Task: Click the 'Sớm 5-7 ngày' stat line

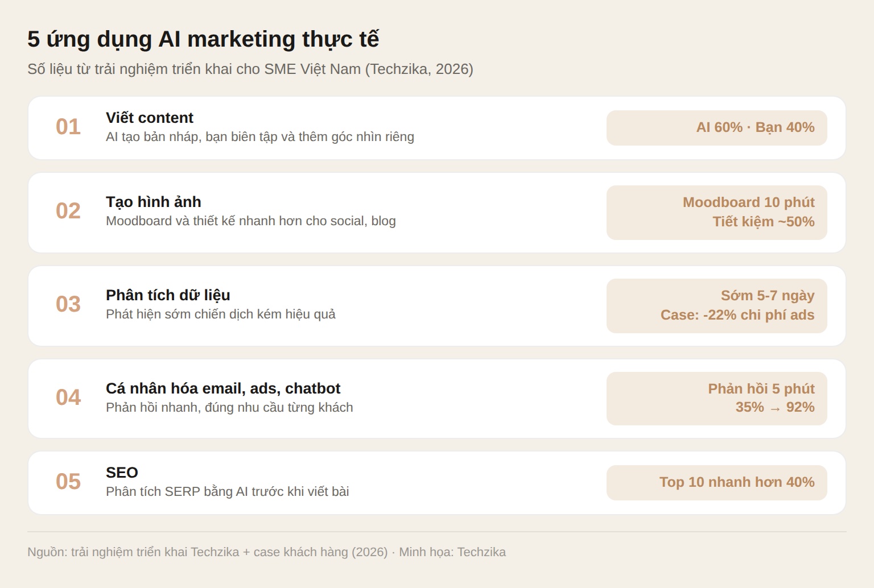Action: point(768,296)
